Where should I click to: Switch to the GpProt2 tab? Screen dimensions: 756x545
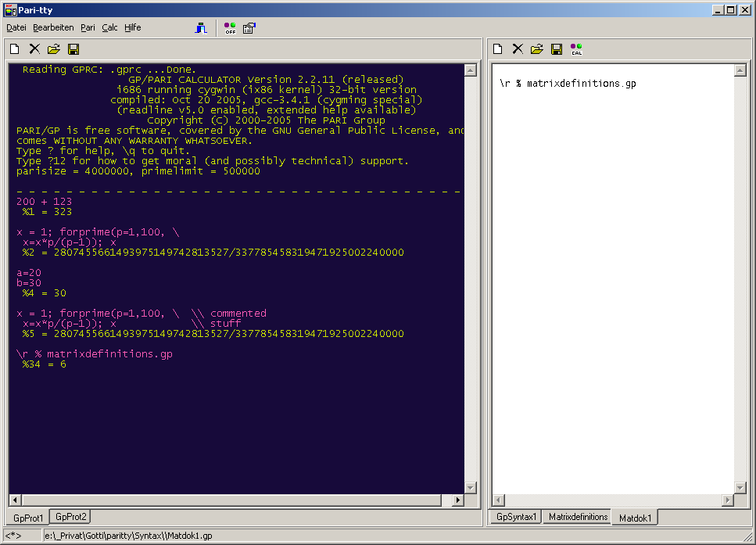[71, 517]
